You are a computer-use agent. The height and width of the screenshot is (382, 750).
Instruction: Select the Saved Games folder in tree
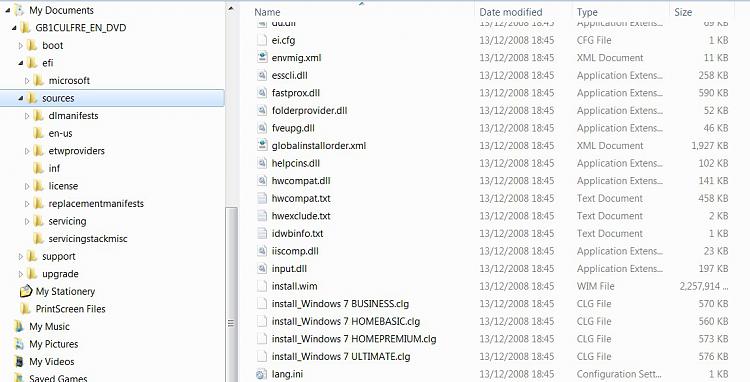tap(58, 378)
